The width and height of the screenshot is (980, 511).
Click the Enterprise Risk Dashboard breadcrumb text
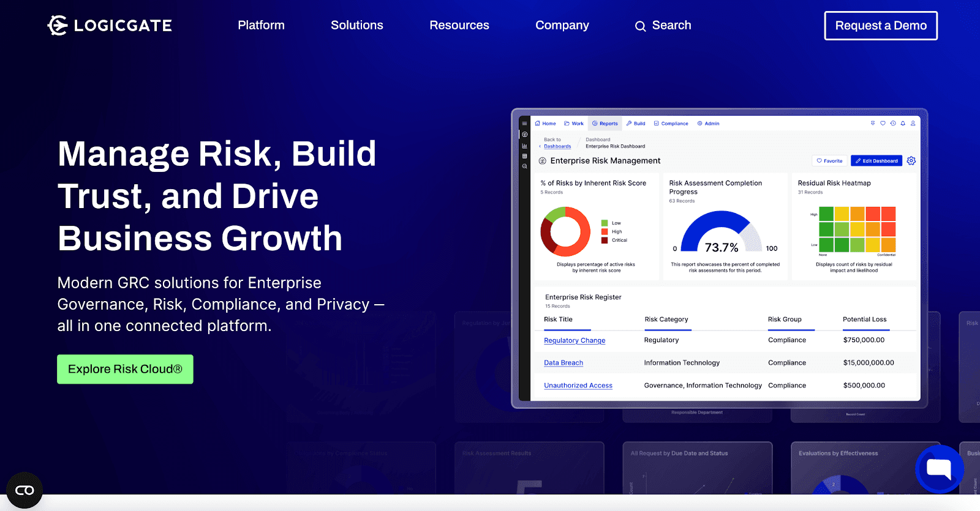[x=615, y=146]
